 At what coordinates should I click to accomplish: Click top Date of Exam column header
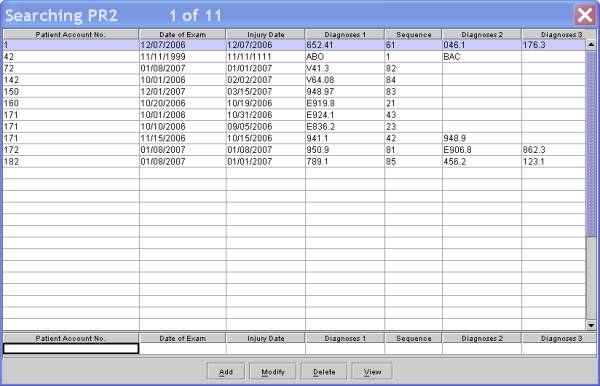[183, 34]
